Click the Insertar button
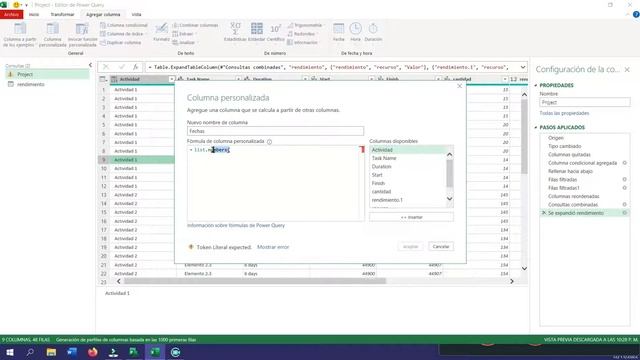This screenshot has width=640, height=360. (411, 217)
